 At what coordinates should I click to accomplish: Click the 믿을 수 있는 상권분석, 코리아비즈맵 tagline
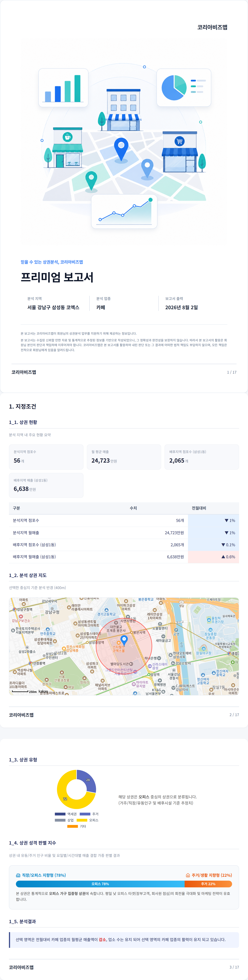pos(52,262)
